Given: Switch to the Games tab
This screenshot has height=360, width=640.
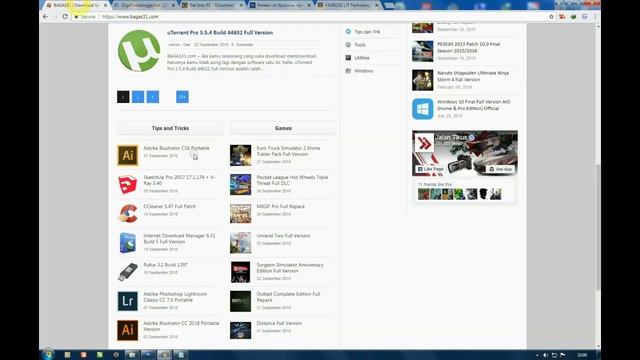Looking at the screenshot, I should tap(283, 128).
